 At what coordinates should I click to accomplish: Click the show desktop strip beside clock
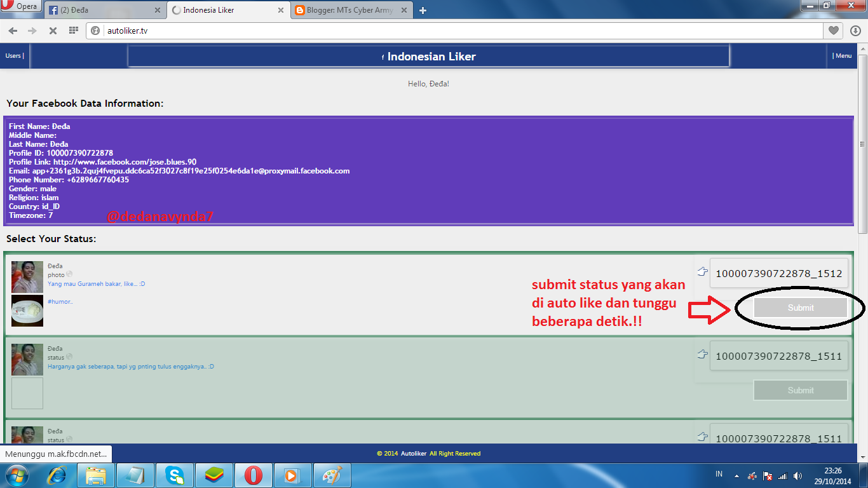pyautogui.click(x=864, y=475)
